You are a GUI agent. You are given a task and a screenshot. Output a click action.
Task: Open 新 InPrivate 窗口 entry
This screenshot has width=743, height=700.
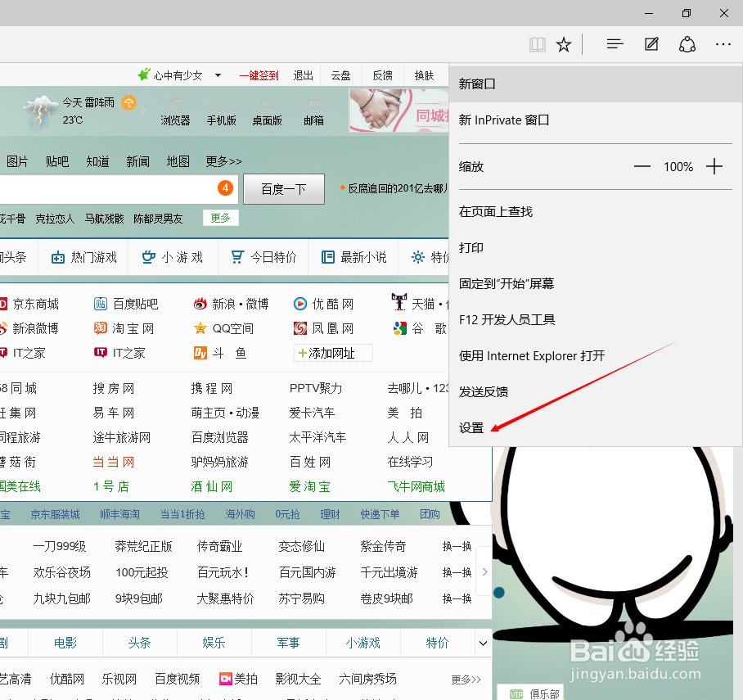(595, 120)
